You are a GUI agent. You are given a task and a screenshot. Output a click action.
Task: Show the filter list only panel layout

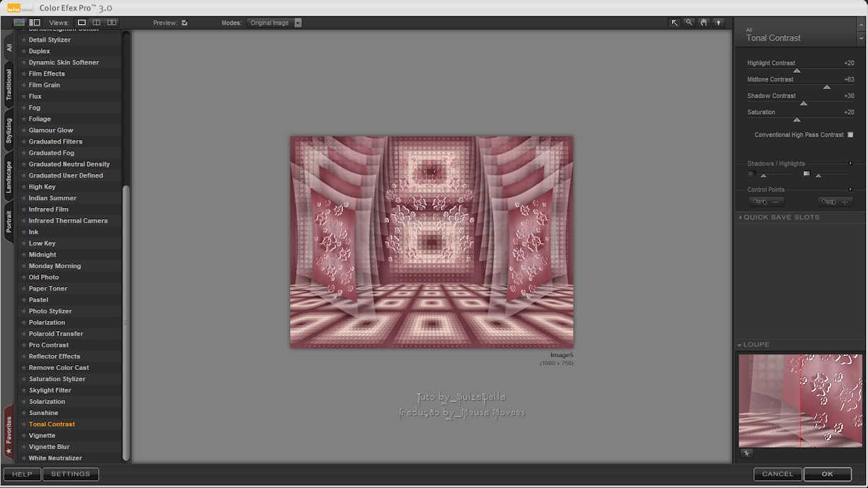pyautogui.click(x=19, y=23)
